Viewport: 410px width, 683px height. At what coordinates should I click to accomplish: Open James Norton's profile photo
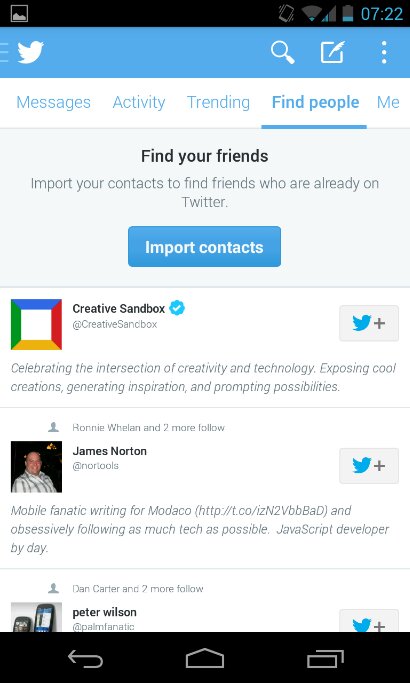36,467
